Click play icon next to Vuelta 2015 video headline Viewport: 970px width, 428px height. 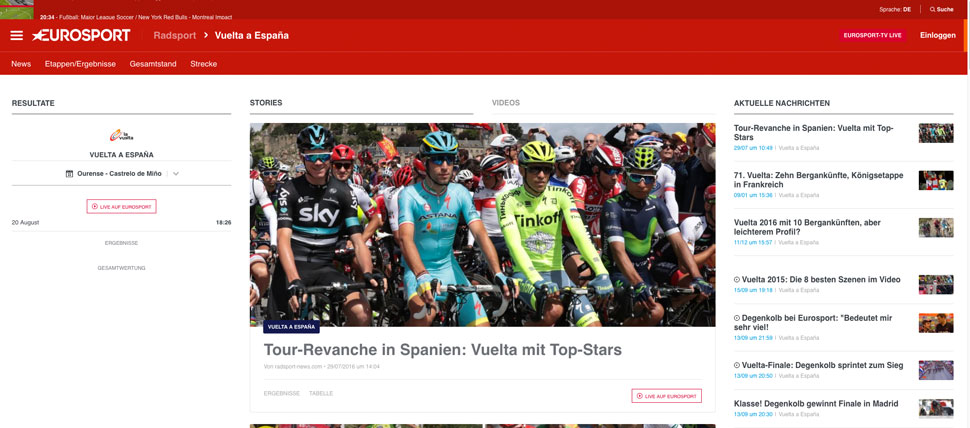click(737, 280)
